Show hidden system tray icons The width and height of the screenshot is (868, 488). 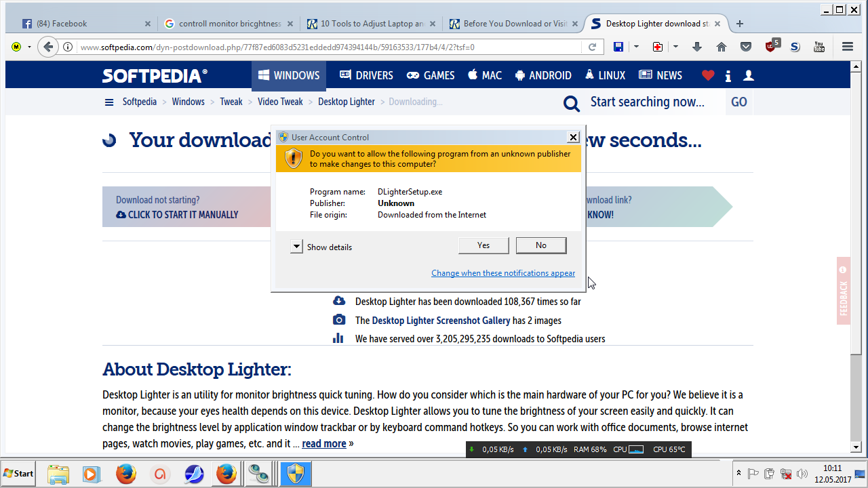point(738,473)
